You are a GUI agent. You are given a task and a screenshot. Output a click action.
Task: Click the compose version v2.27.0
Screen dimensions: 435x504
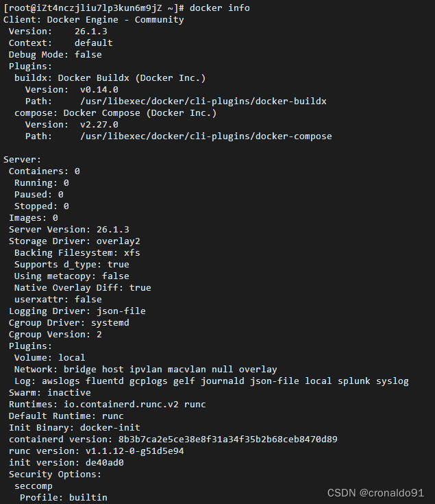[99, 125]
